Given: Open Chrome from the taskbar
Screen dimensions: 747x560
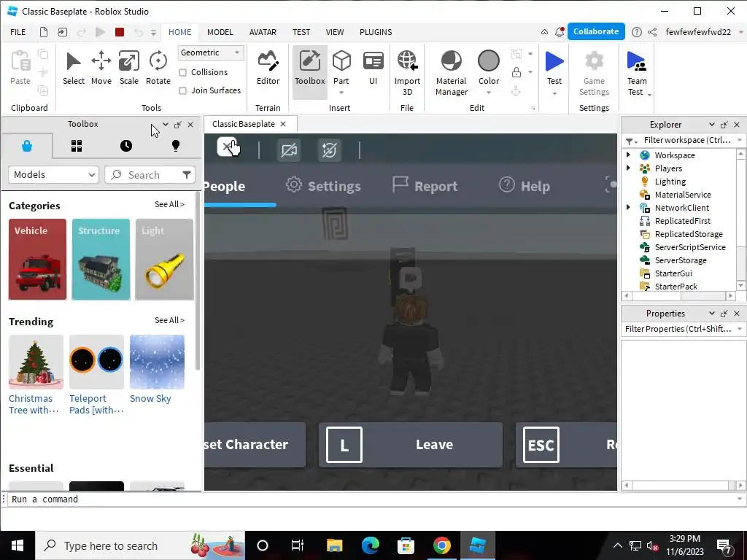Looking at the screenshot, I should 441,545.
